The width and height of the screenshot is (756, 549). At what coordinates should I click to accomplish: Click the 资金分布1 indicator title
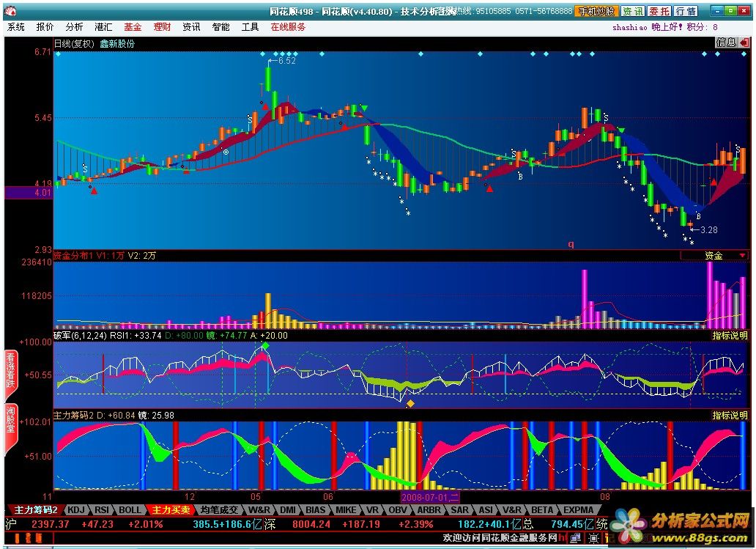tap(73, 256)
